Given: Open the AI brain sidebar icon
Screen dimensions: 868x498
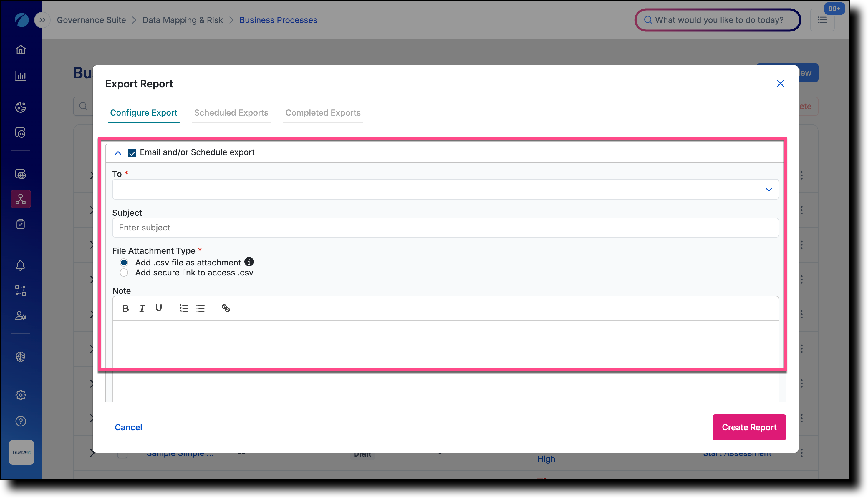Looking at the screenshot, I should (21, 357).
